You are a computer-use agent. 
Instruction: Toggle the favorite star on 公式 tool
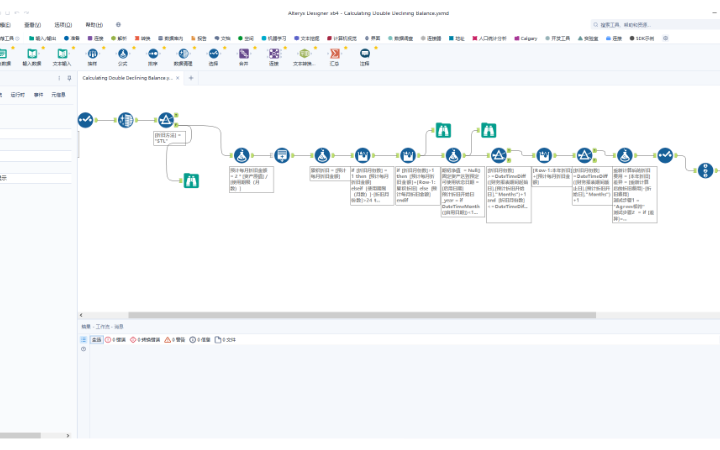[x=134, y=48]
